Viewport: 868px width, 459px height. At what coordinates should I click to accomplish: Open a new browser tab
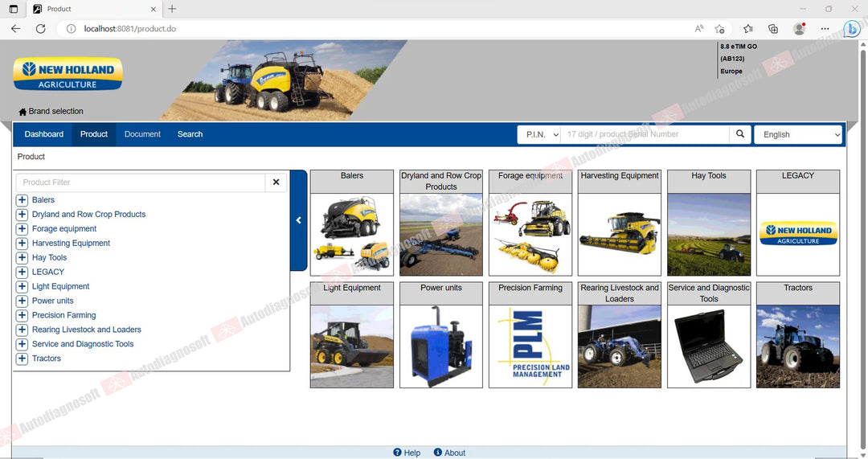click(x=172, y=9)
